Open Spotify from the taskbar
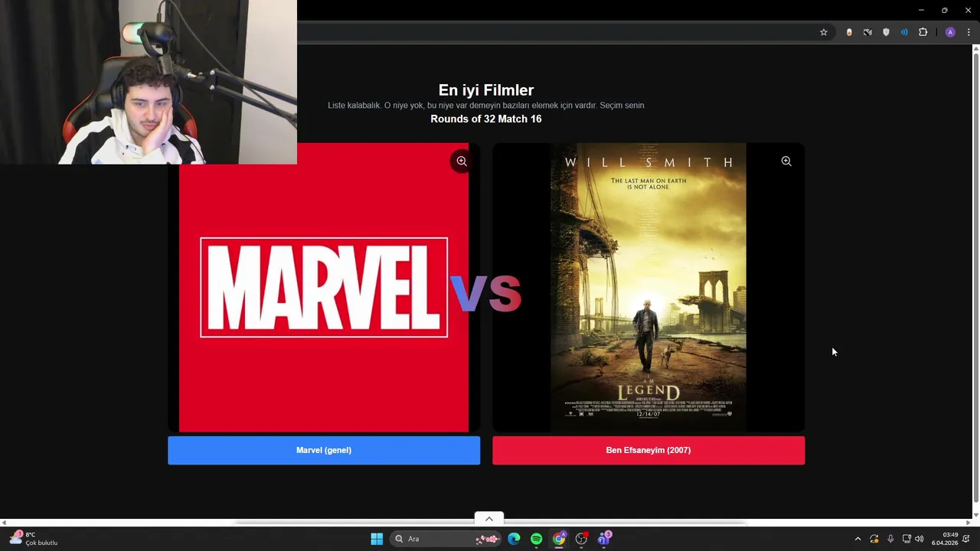Viewport: 980px width, 551px height. (x=537, y=539)
